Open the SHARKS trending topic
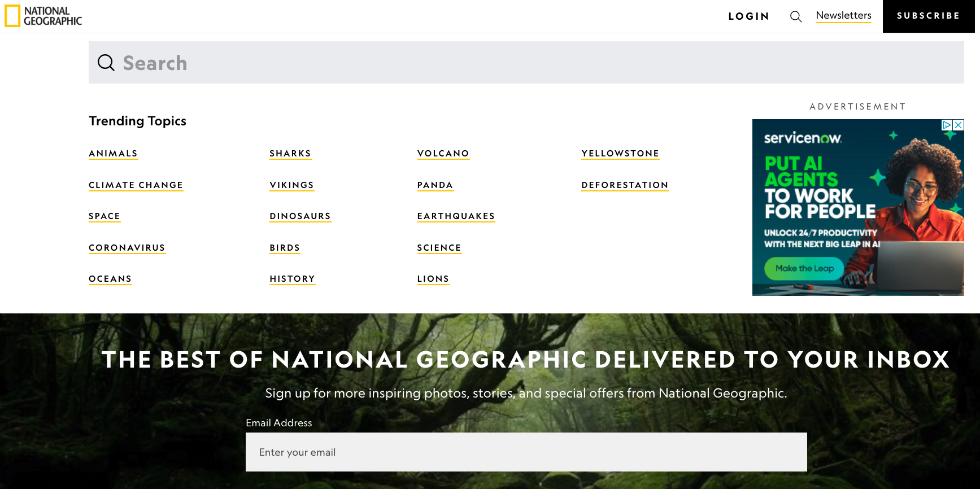This screenshot has width=980, height=489. (290, 154)
